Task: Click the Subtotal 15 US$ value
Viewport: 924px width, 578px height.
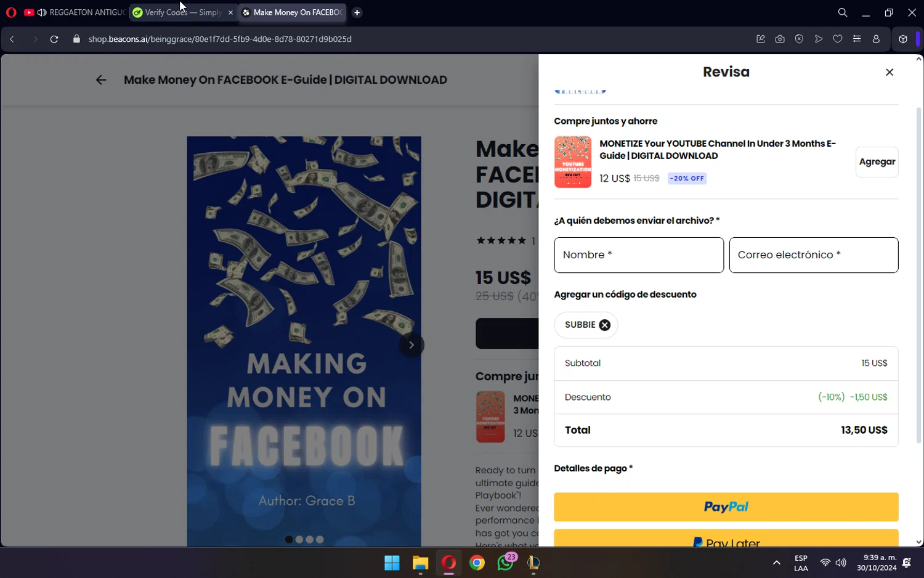Action: (x=874, y=364)
